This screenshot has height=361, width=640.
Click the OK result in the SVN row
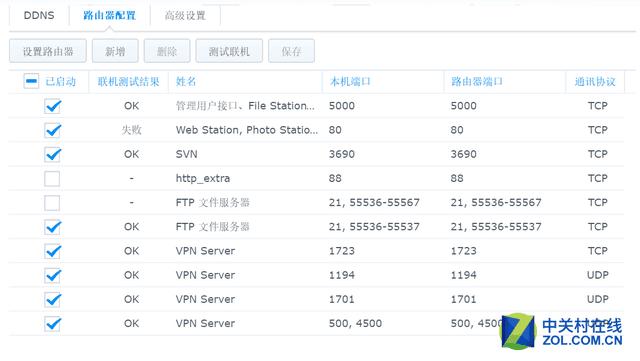(x=131, y=154)
